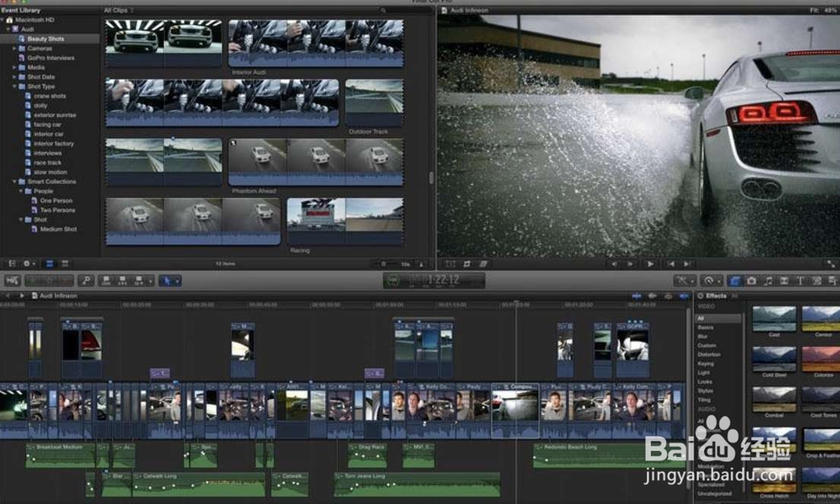Toggle video skimming in the timeline
This screenshot has width=840, height=504.
[x=637, y=296]
